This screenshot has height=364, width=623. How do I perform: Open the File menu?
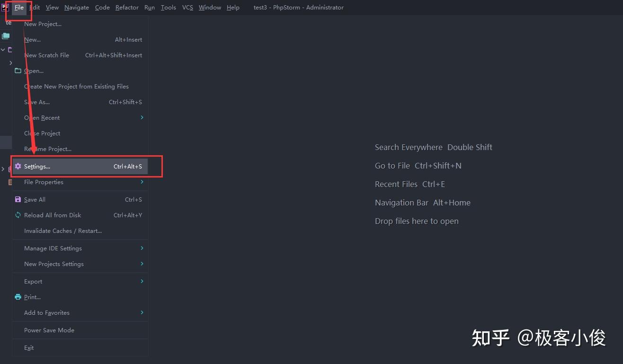(x=19, y=7)
